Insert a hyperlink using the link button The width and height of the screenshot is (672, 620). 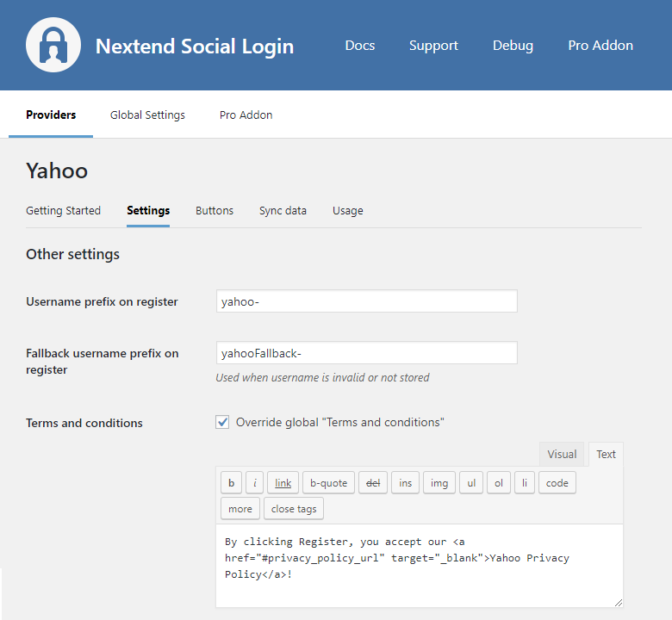283,483
